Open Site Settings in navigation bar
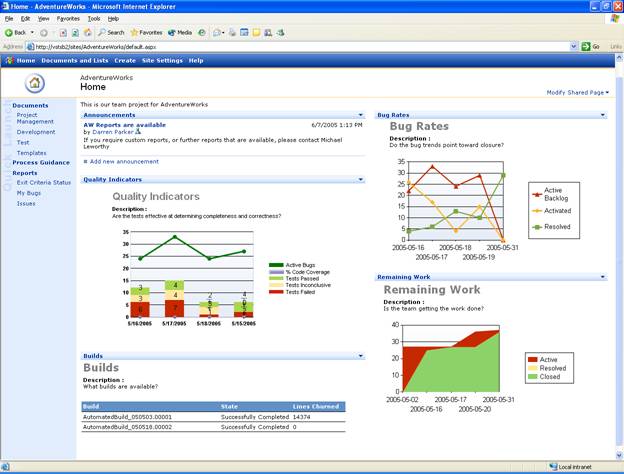624x474 pixels. (162, 60)
